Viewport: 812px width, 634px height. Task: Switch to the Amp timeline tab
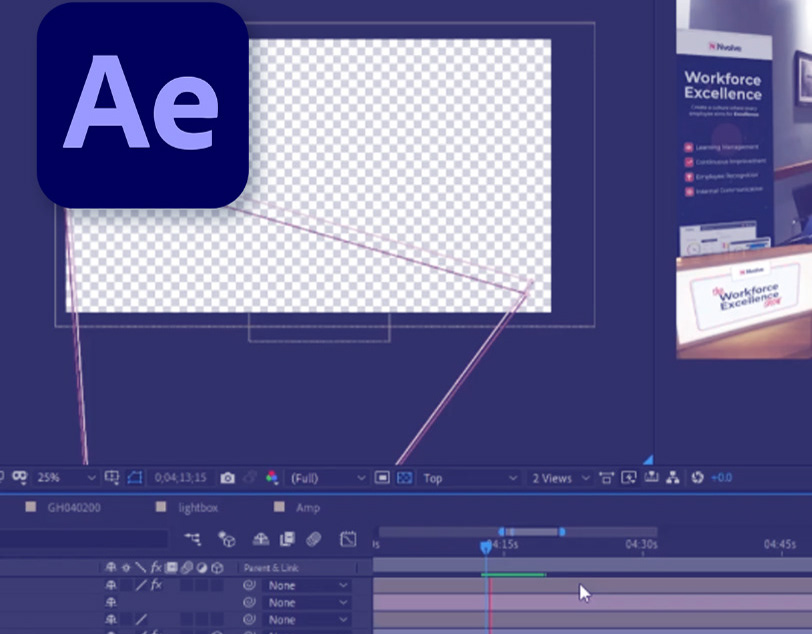[x=308, y=508]
